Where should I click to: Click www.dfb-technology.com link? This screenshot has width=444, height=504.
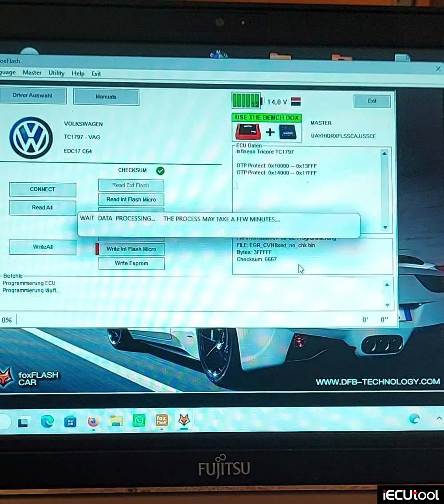(x=378, y=382)
